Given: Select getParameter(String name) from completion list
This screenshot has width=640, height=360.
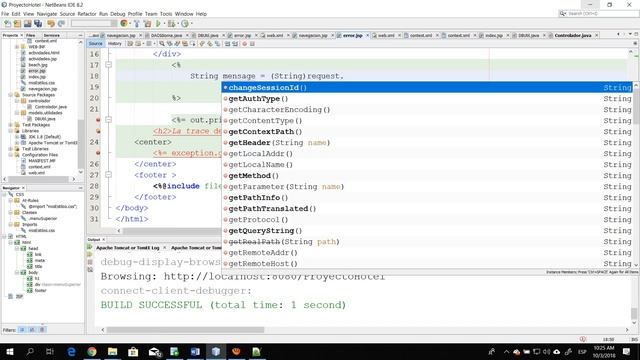Looking at the screenshot, I should coord(427,187).
